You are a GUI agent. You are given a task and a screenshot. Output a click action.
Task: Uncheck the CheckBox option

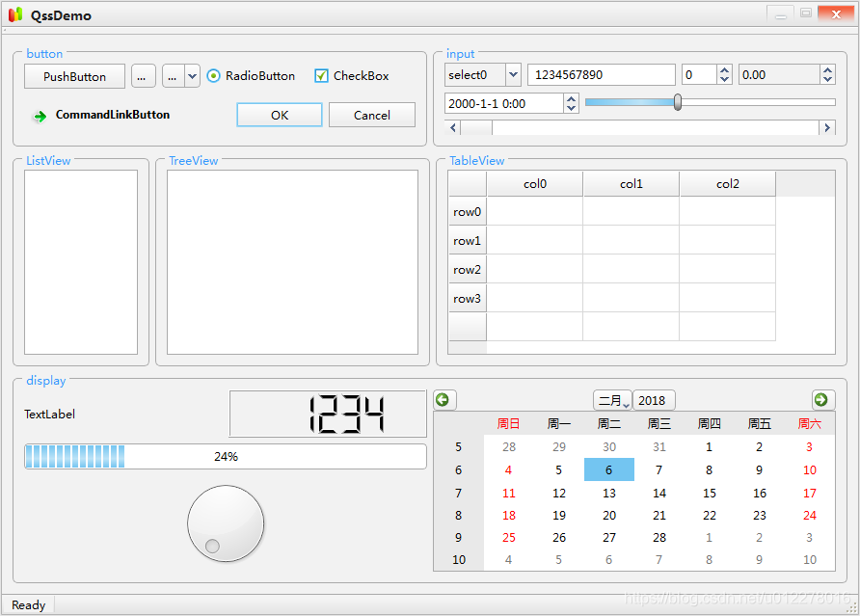tap(322, 76)
